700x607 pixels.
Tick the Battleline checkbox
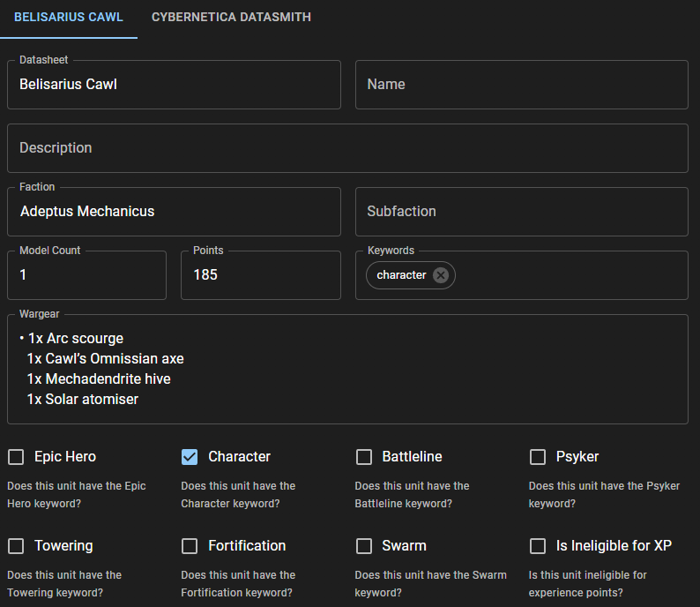(x=364, y=457)
